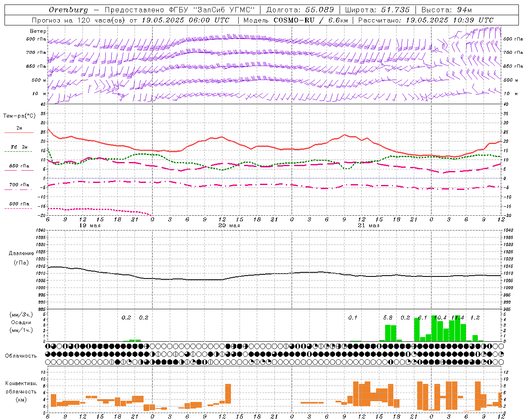Click the '1.2' precipitation total
This screenshot has height=420, width=525.
tap(475, 318)
